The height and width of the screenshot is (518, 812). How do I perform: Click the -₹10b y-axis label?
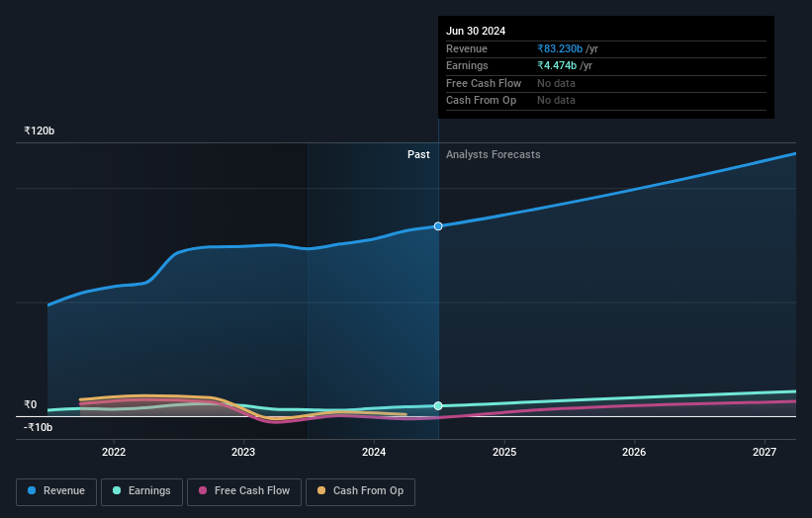click(38, 427)
